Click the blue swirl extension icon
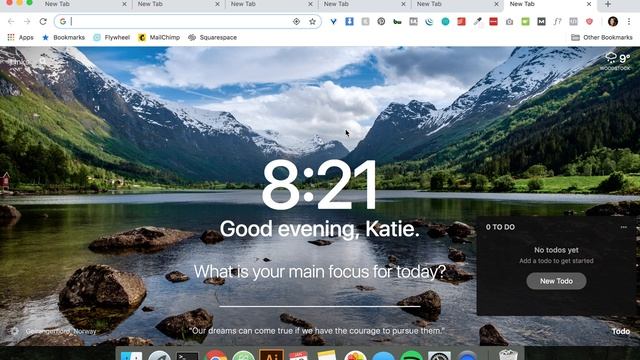This screenshot has width=640, height=360. click(x=429, y=22)
